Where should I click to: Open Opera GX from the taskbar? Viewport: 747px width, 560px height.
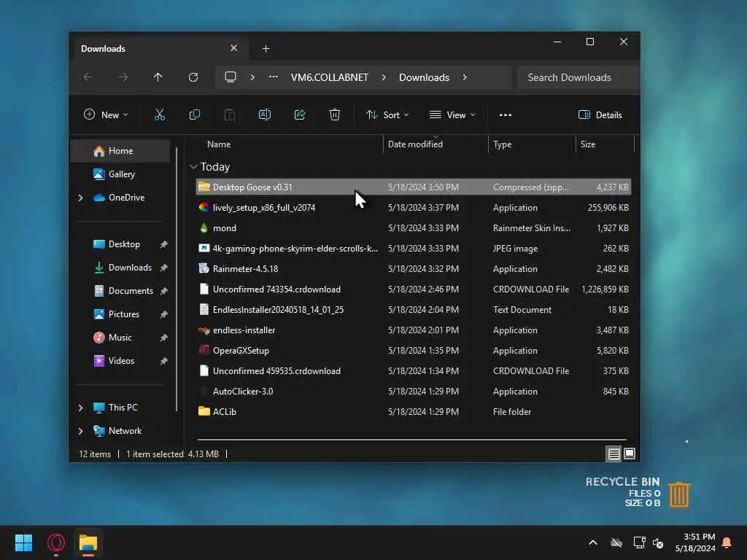pos(55,542)
